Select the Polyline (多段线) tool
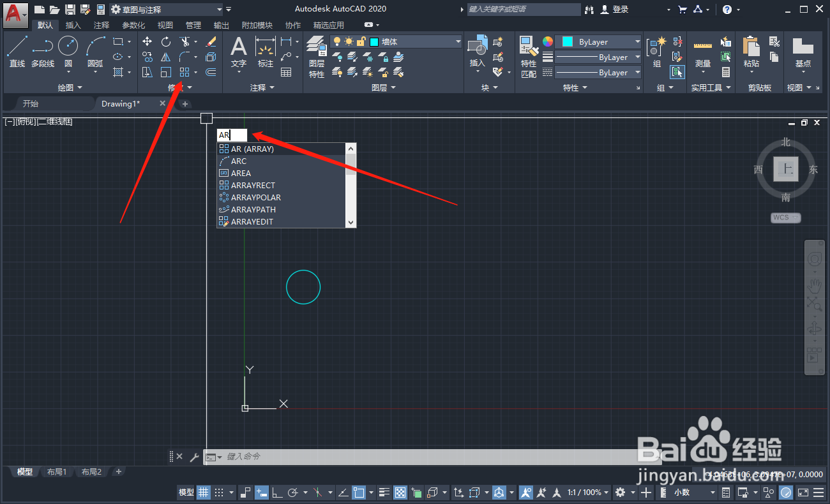830x504 pixels. point(43,51)
